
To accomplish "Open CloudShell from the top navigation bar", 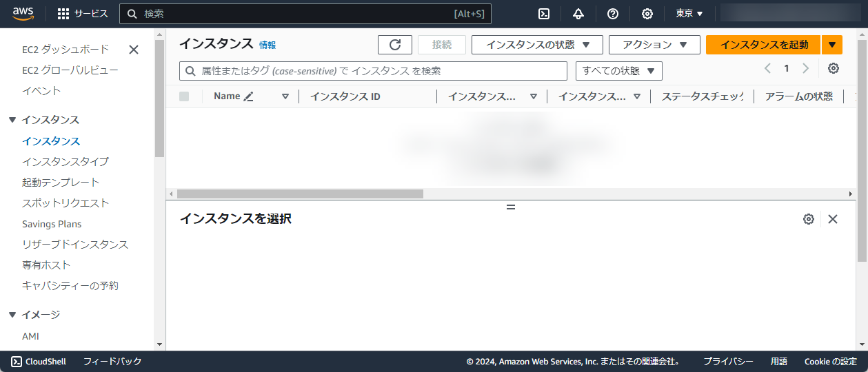I will click(544, 14).
